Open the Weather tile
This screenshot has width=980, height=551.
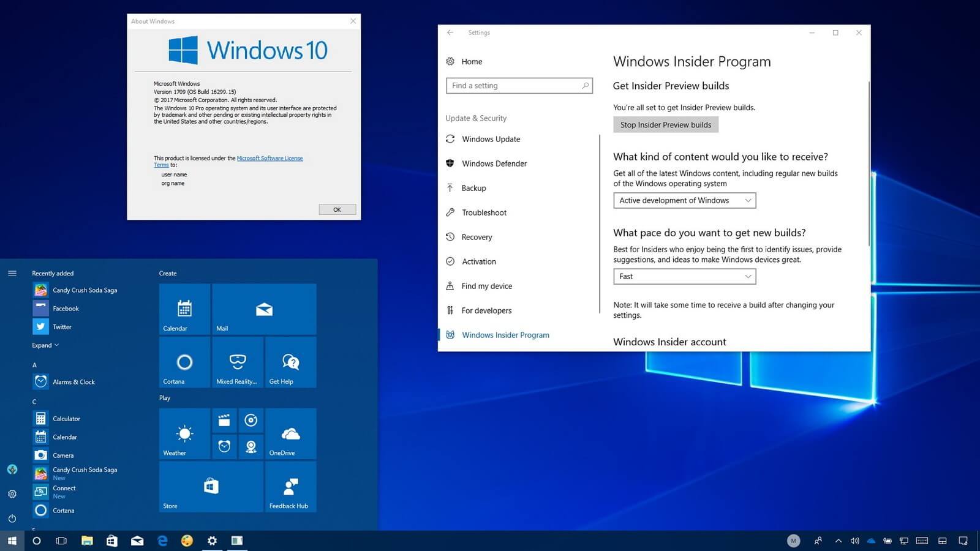[x=184, y=434]
